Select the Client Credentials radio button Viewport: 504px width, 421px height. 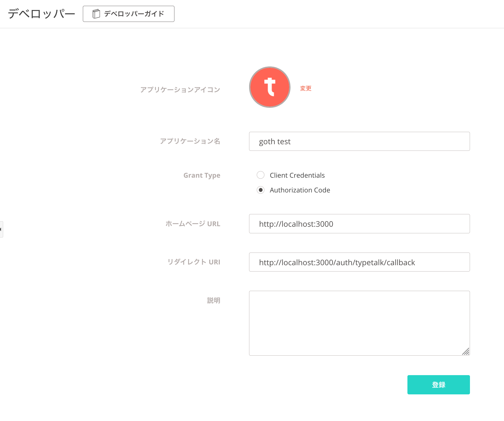(260, 175)
